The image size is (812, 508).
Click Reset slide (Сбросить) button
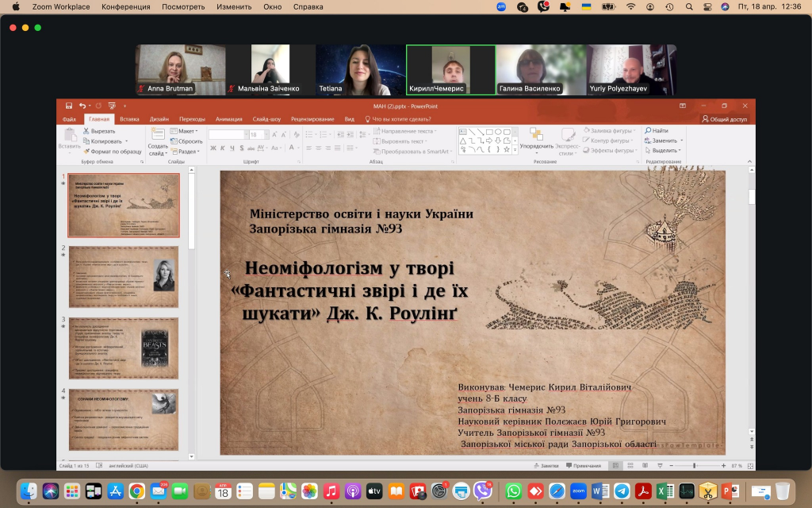[x=188, y=141]
